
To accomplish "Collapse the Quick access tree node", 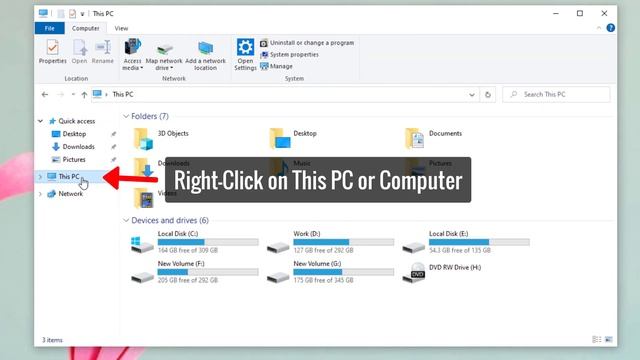I will [x=40, y=121].
